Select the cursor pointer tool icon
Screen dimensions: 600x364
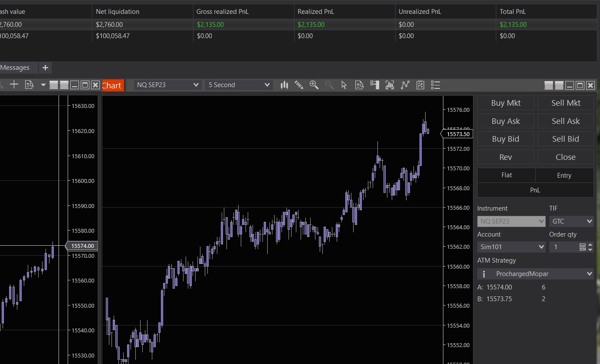coord(344,85)
